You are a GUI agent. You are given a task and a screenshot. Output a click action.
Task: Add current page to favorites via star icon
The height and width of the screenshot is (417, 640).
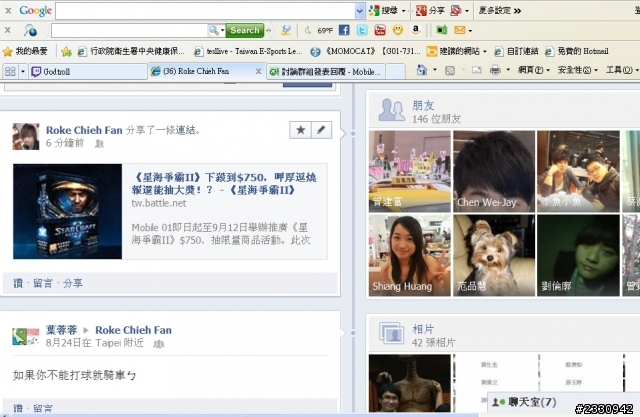[x=67, y=51]
